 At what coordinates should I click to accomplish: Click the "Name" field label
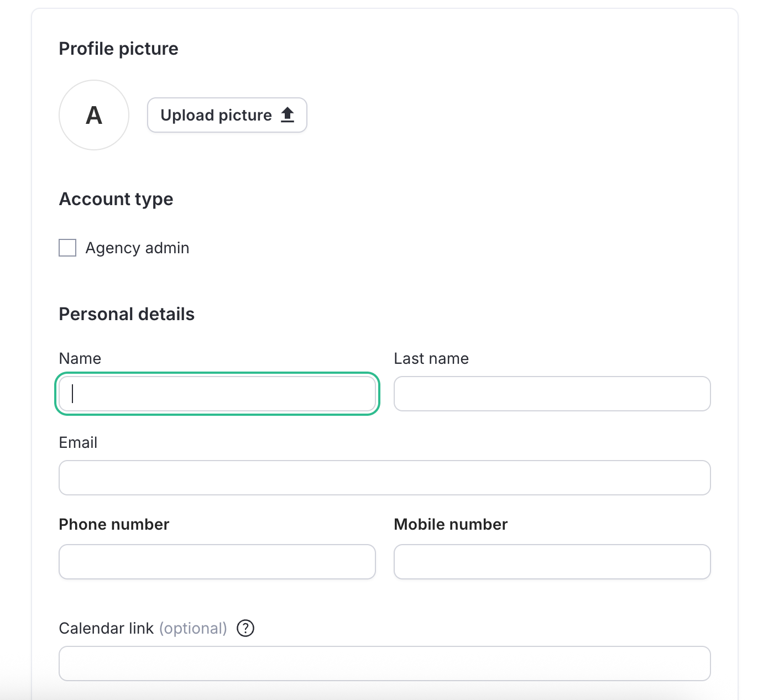click(x=80, y=358)
